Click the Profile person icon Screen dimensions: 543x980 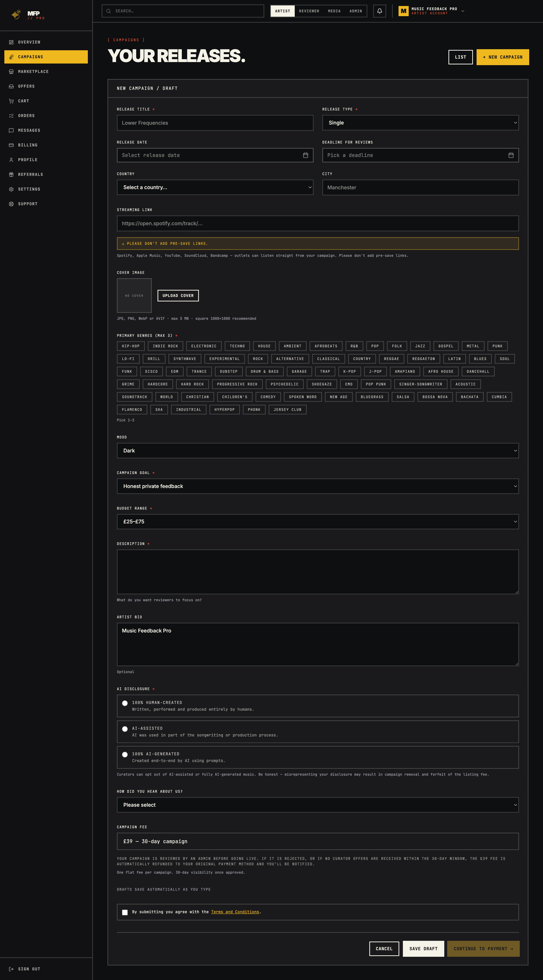pos(11,160)
